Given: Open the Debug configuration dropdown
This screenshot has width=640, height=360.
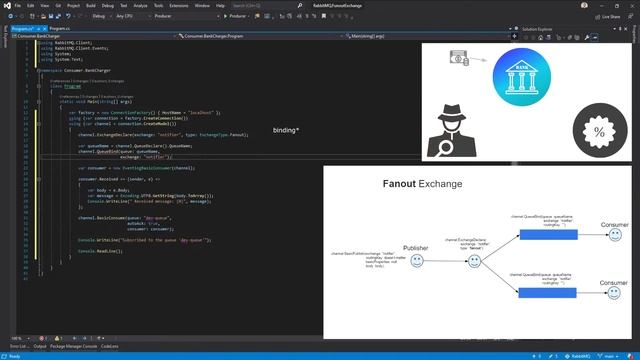Looking at the screenshot, I should (101, 16).
